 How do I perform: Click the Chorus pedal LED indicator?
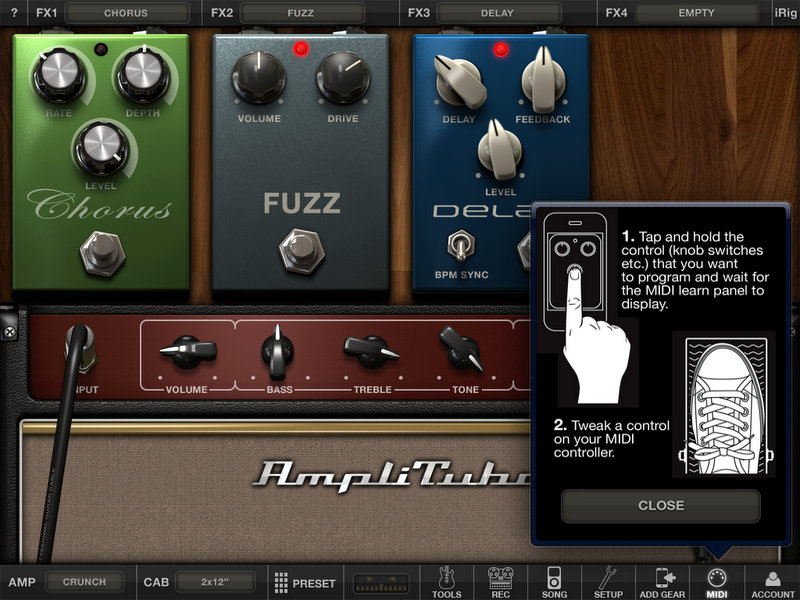pos(101,49)
